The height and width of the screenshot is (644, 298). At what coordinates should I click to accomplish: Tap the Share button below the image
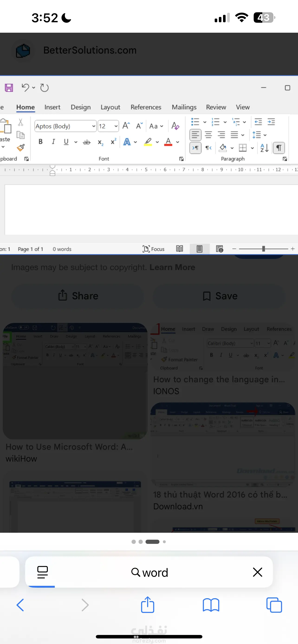[78, 296]
